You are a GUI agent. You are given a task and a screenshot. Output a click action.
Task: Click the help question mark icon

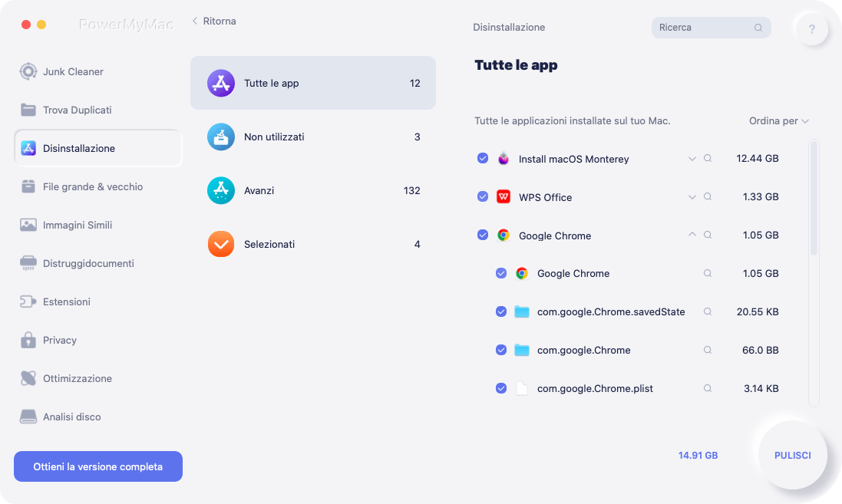(811, 30)
